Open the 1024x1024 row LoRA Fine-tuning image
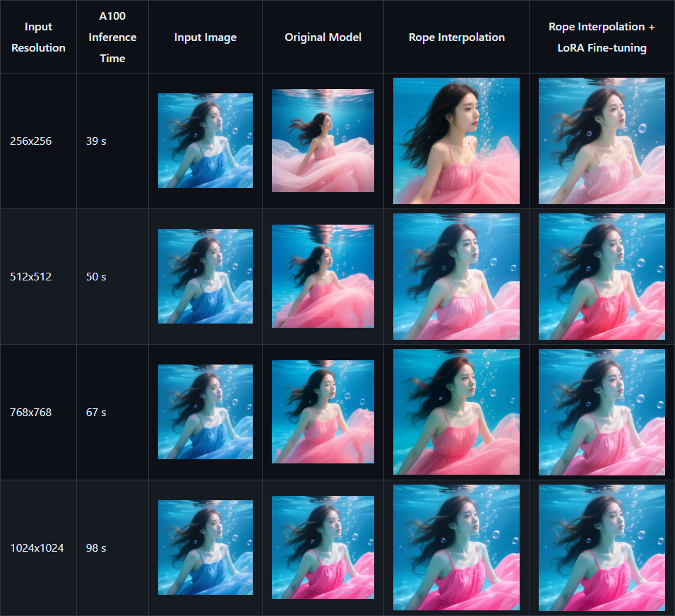Screen dimensions: 675x616 coord(602,548)
